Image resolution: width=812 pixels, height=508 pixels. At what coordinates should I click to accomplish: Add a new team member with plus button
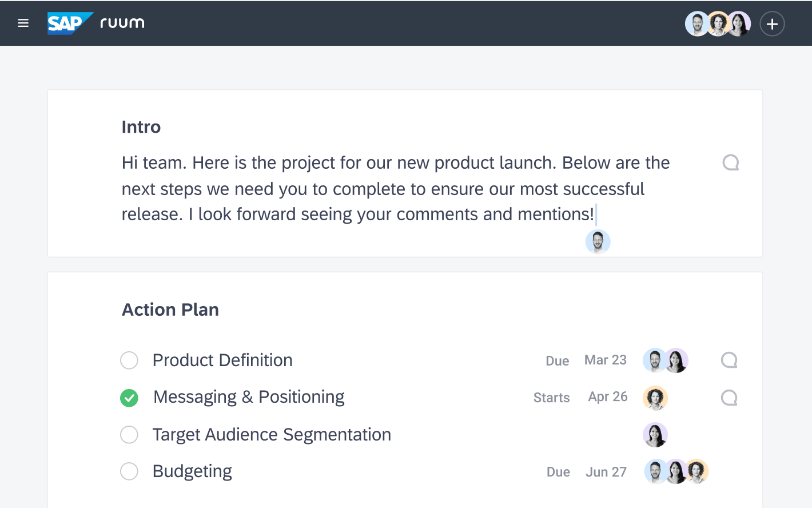click(772, 24)
